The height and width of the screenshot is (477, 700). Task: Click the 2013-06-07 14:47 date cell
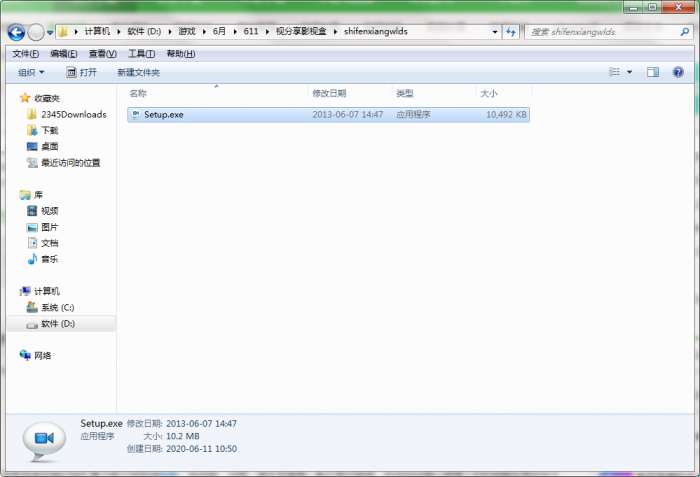pyautogui.click(x=347, y=115)
